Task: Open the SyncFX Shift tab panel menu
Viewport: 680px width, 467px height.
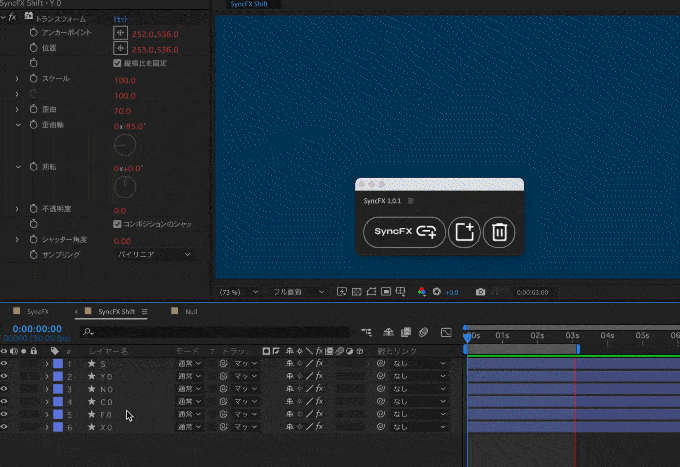Action: tap(144, 311)
